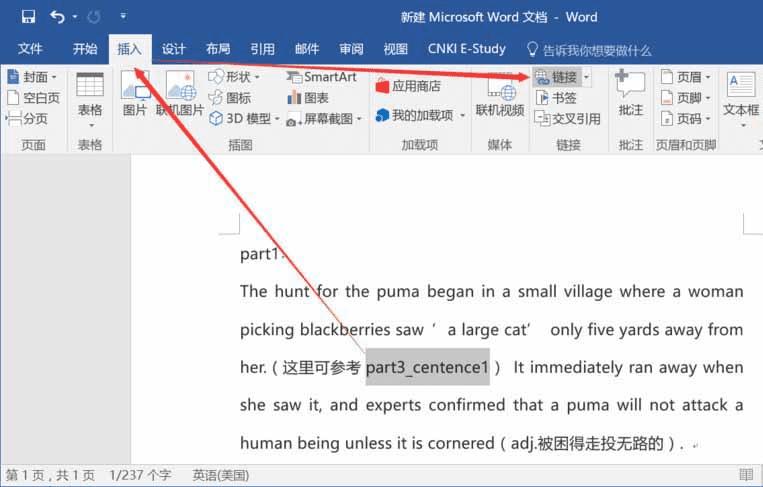Insert a 书签 bookmark
Screen dimensions: 763x487
point(556,98)
